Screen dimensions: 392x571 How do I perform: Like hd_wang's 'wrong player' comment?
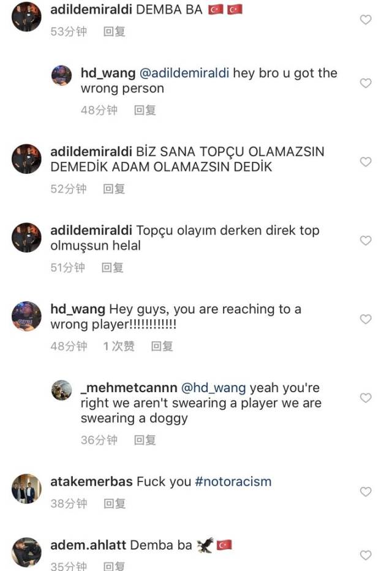coord(366,319)
